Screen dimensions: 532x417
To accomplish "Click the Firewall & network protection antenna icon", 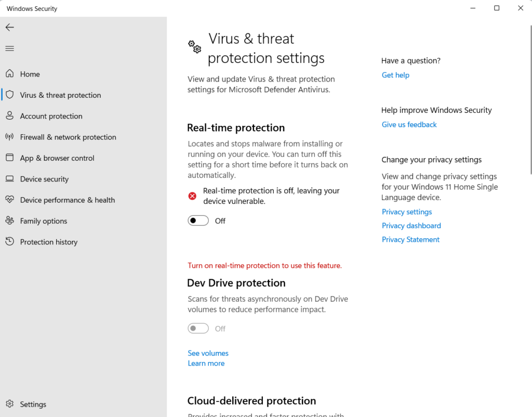I will pos(9,137).
